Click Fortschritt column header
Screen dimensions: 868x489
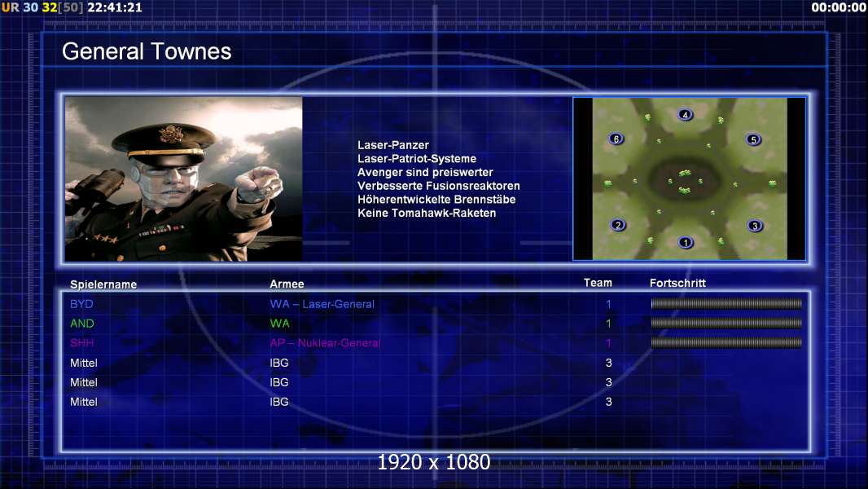click(677, 283)
